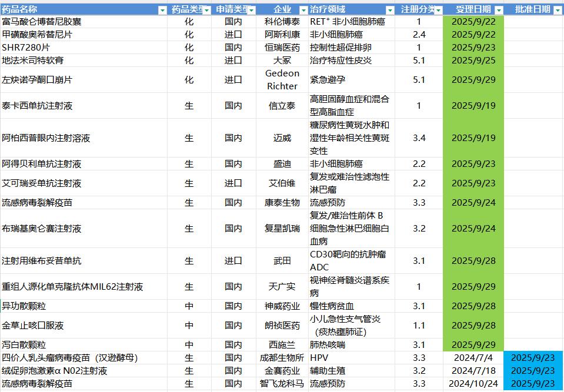Click the 金赛药业 company cell
The height and width of the screenshot is (392, 564).
coord(282,371)
